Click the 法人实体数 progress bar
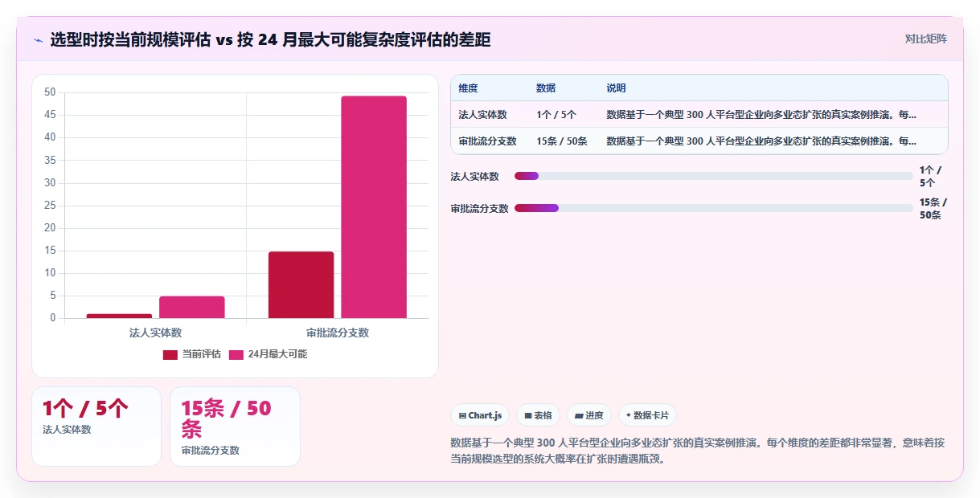The height and width of the screenshot is (498, 980). [714, 176]
